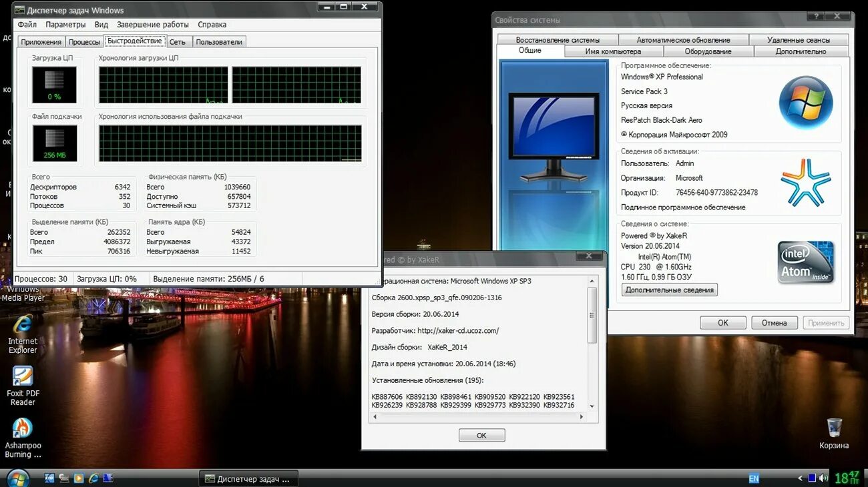
Task: Click the blue square tray icon
Action: click(812, 478)
